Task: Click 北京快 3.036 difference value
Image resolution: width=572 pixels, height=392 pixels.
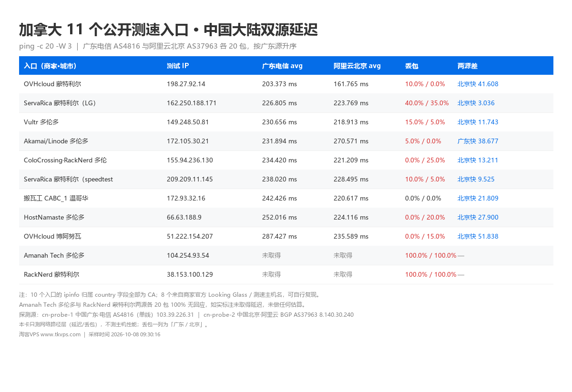Action: click(x=476, y=103)
